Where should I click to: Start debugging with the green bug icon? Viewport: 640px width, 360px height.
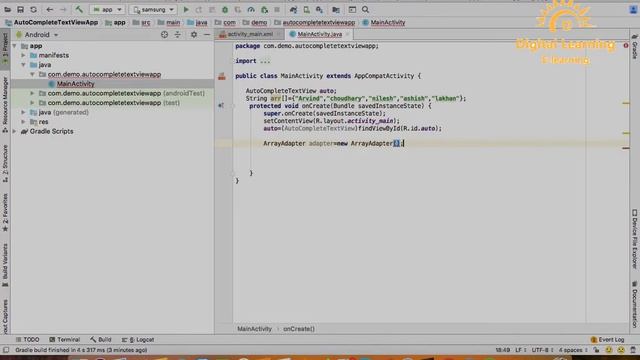(x=225, y=9)
